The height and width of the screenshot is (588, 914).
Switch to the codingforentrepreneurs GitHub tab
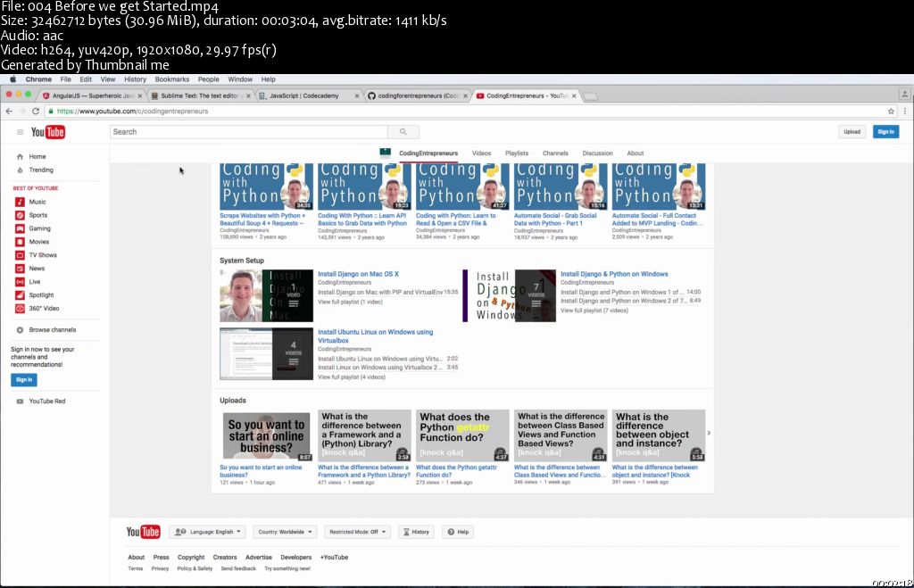(x=418, y=96)
